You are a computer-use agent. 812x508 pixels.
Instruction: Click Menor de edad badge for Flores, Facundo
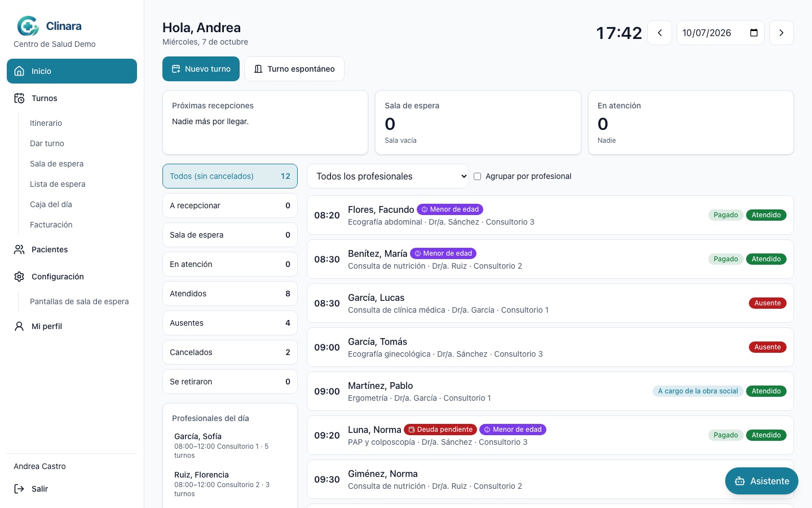[x=450, y=209]
